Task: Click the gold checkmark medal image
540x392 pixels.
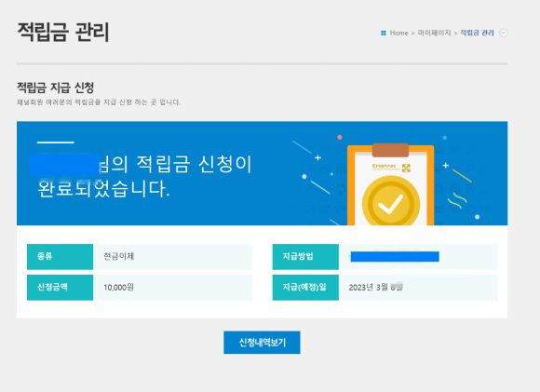Action: (391, 201)
